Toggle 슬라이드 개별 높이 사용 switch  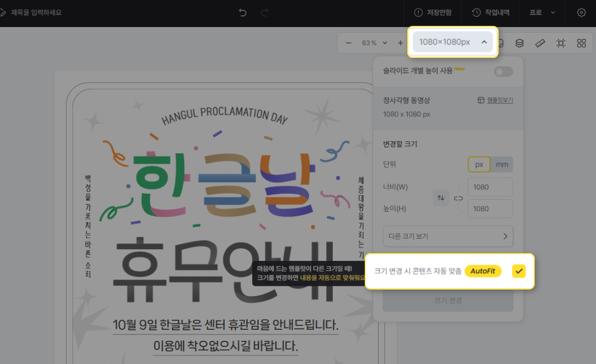pyautogui.click(x=503, y=72)
